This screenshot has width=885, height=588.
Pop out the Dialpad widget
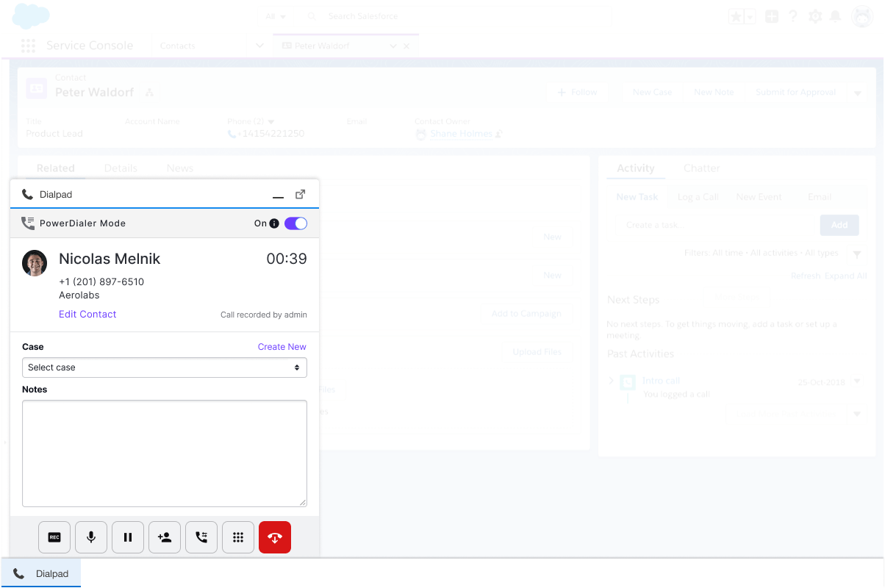(x=300, y=195)
